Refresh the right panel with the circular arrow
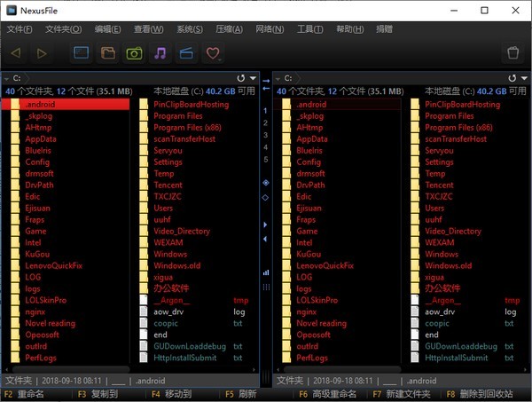The height and width of the screenshot is (402, 532). point(512,78)
